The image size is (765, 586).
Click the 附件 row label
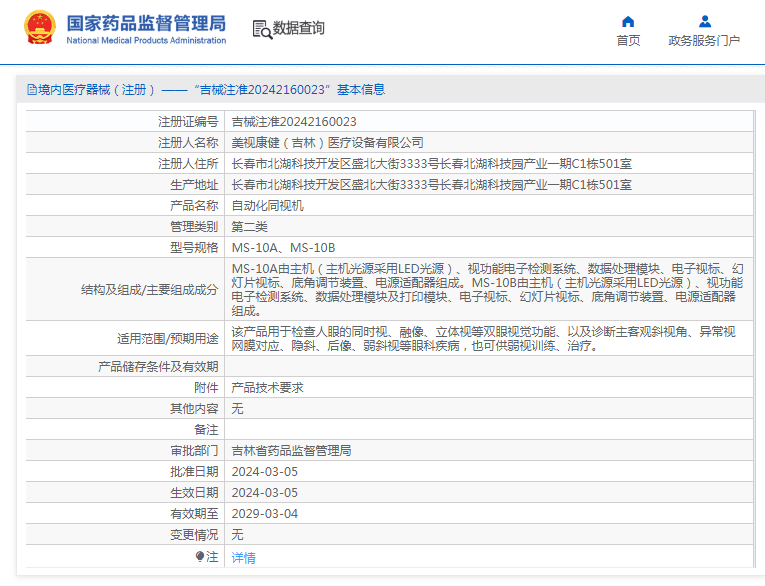pos(206,387)
